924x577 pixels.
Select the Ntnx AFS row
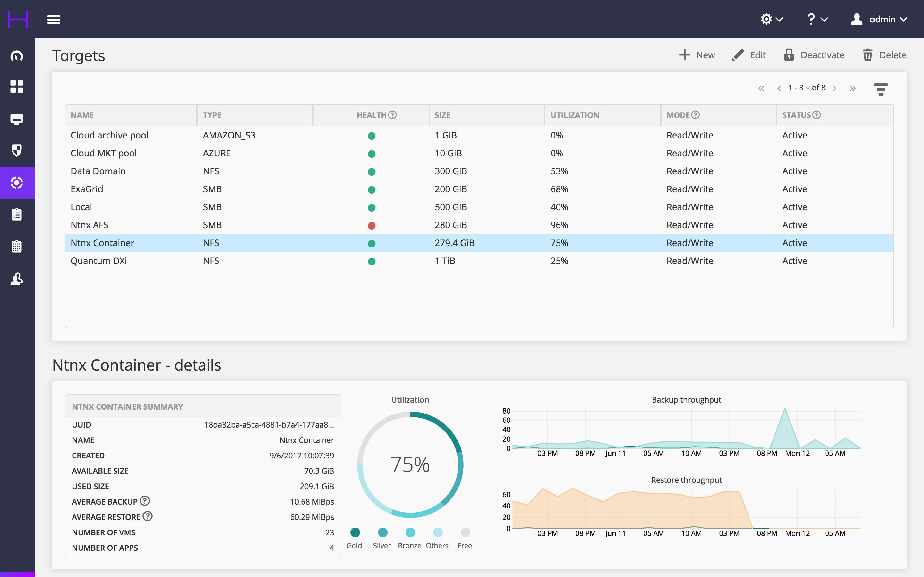pos(90,225)
